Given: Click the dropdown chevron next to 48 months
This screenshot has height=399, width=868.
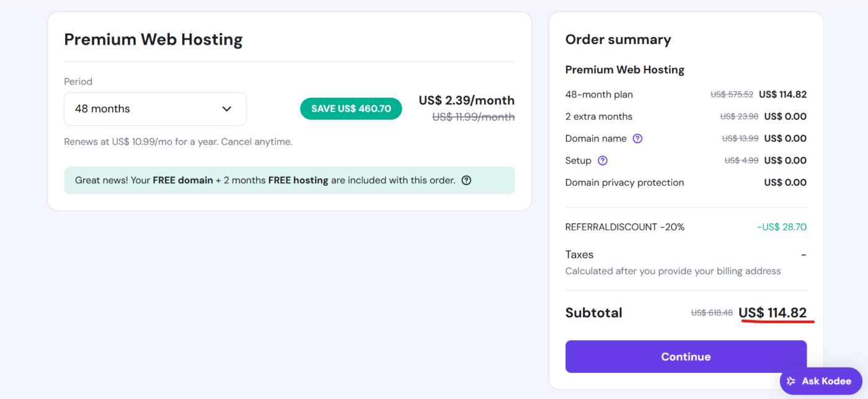Looking at the screenshot, I should [x=227, y=108].
